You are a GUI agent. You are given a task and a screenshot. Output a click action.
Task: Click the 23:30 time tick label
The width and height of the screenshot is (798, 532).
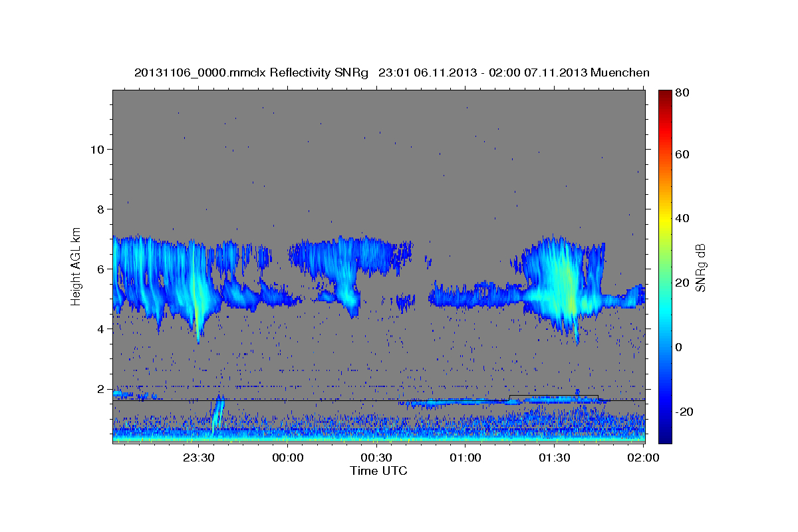point(199,458)
